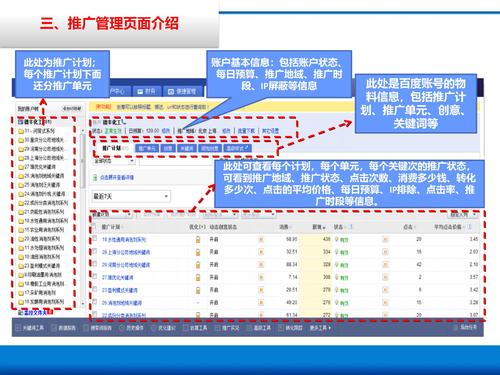This screenshot has height=375, width=500.
Task: Click the 关键词工具 icon in the bottom toolbar
Action: [19, 328]
